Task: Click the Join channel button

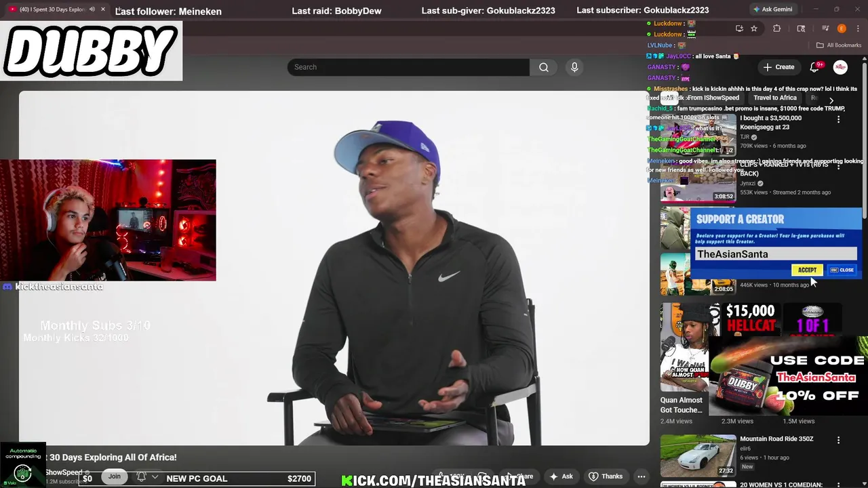Action: click(114, 476)
